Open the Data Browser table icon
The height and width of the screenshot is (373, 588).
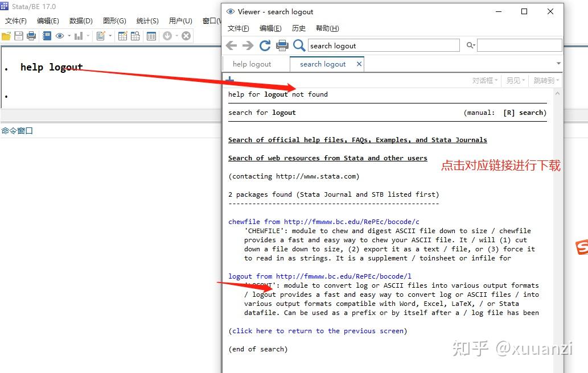135,35
